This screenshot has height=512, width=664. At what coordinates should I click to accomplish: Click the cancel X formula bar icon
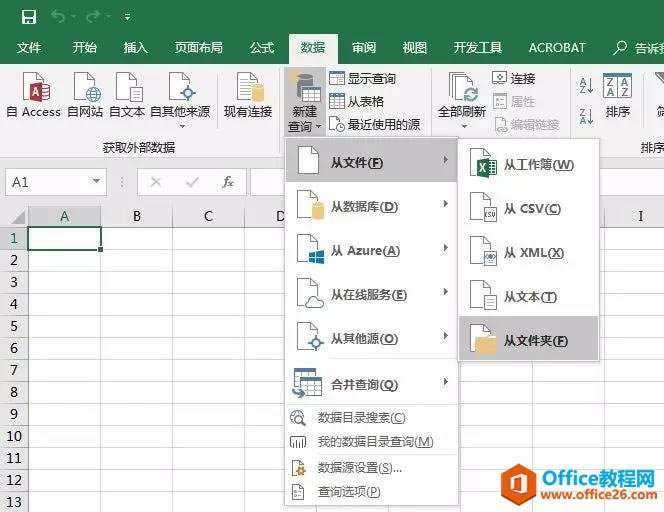pos(155,182)
